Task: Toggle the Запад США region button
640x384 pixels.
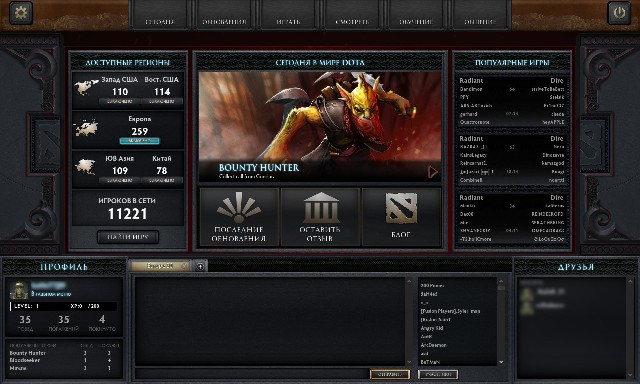Action: pos(120,101)
